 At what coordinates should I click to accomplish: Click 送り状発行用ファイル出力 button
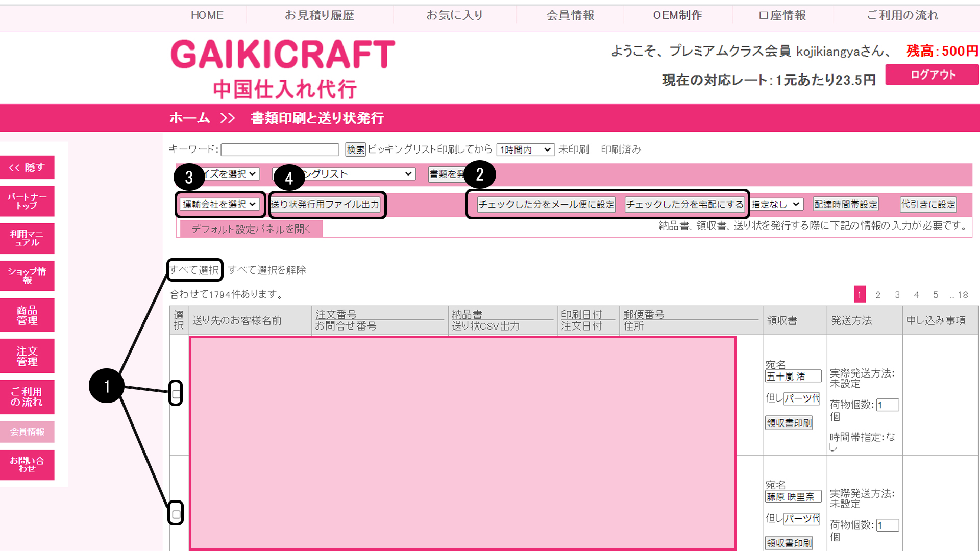point(326,205)
